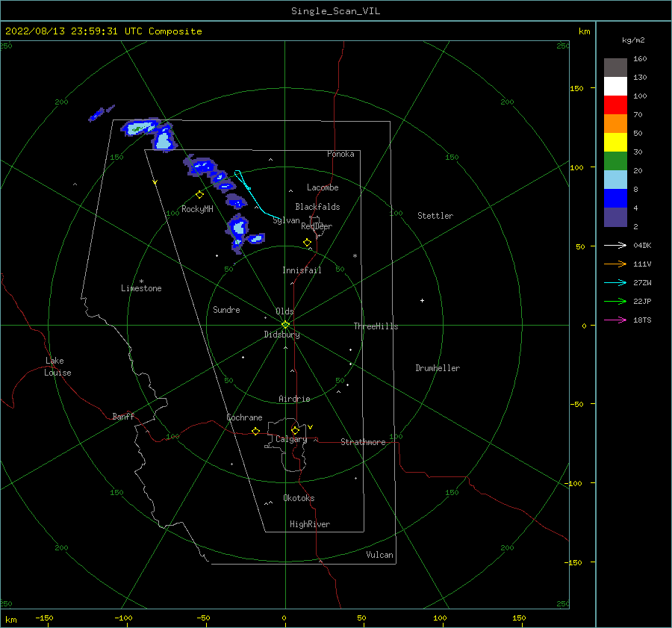Click the HighRiver city label

[x=310, y=524]
